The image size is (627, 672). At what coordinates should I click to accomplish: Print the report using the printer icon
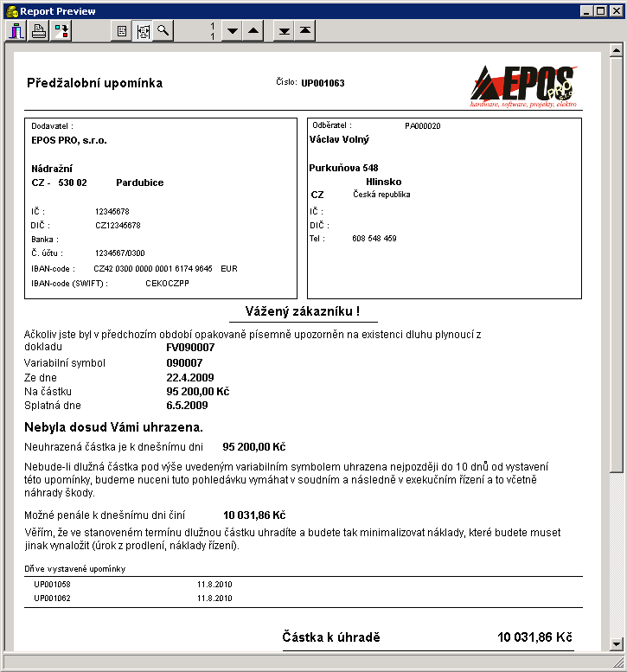click(39, 32)
